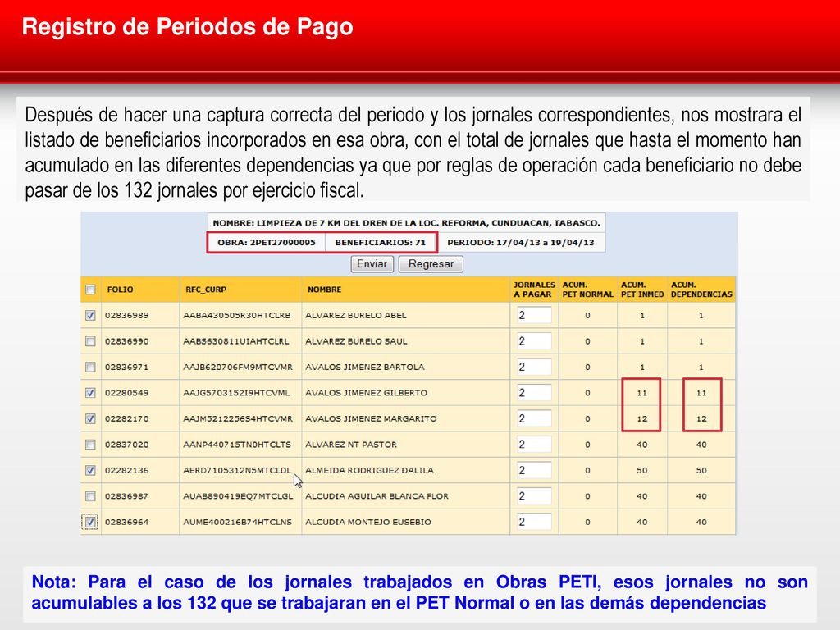Click the name ALVAREZ BURELO ABEL
This screenshot has width=840, height=630.
356,316
